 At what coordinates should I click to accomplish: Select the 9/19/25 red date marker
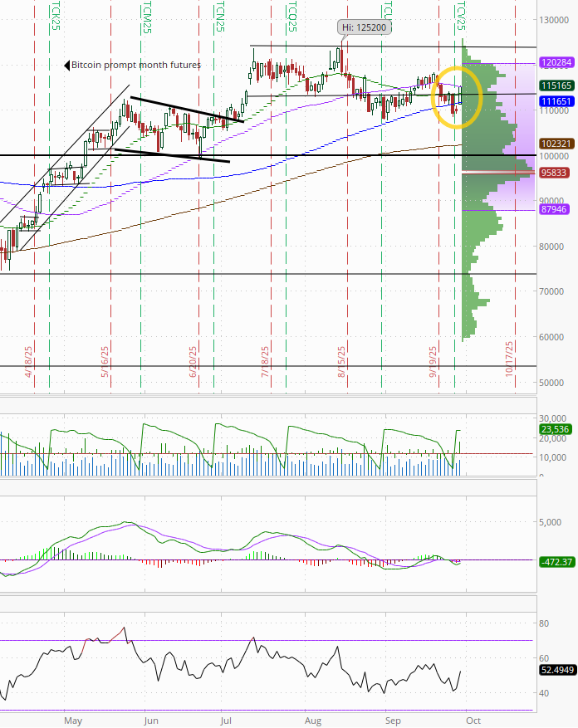[x=433, y=362]
